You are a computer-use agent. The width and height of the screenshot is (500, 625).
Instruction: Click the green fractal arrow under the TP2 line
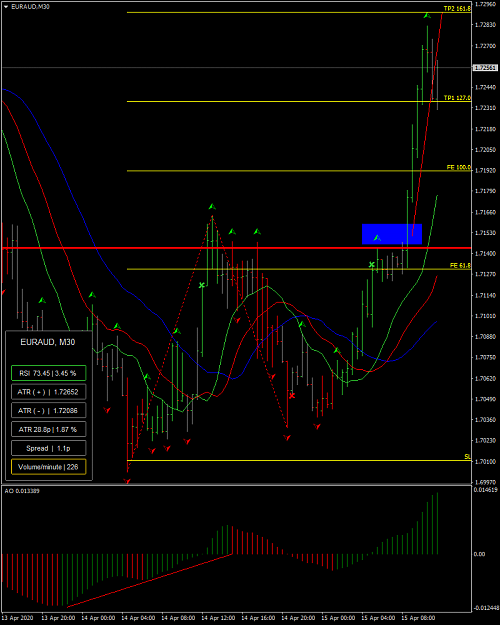(427, 16)
